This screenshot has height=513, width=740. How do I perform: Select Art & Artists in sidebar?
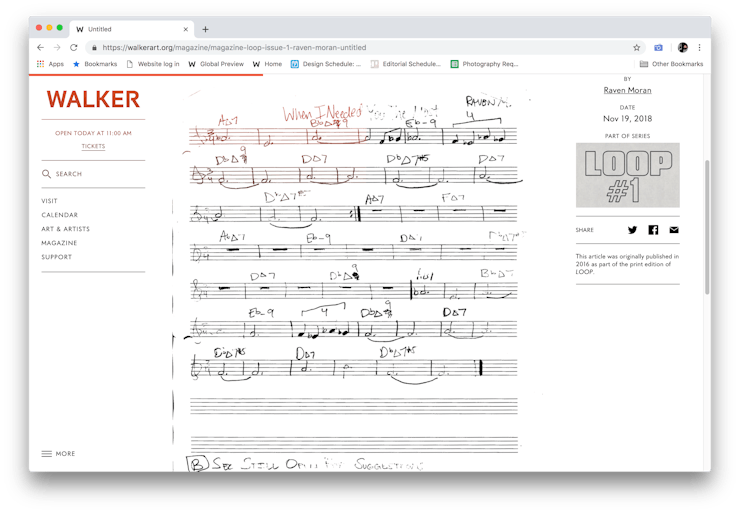[x=65, y=229]
